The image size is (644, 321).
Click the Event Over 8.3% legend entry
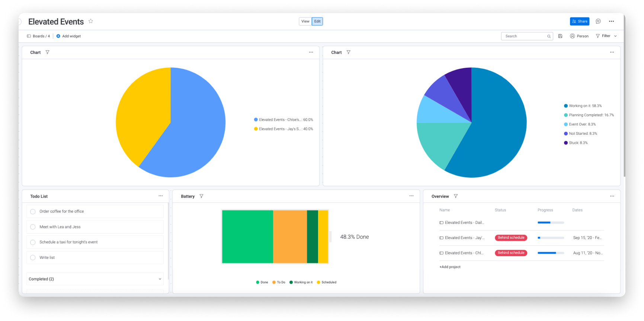tap(580, 124)
